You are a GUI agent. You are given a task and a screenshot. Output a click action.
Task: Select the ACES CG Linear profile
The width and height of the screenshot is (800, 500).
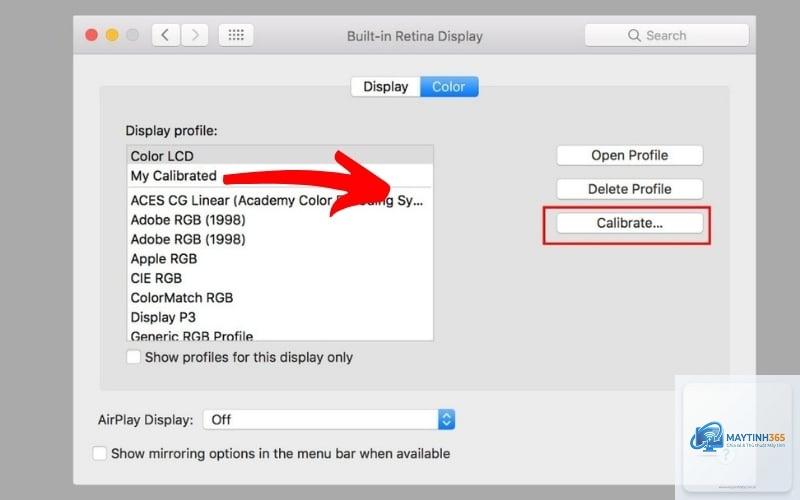(x=280, y=201)
